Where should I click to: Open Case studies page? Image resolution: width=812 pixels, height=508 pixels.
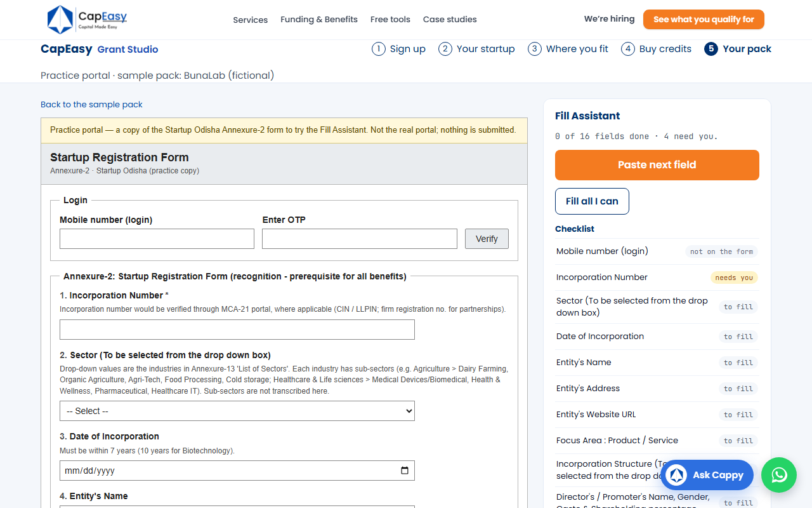(x=450, y=19)
